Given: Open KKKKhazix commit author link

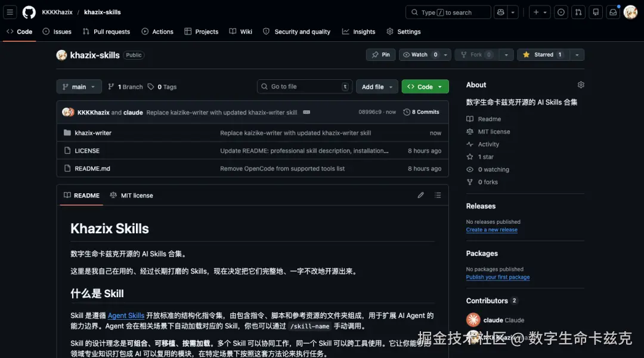Looking at the screenshot, I should (93, 112).
